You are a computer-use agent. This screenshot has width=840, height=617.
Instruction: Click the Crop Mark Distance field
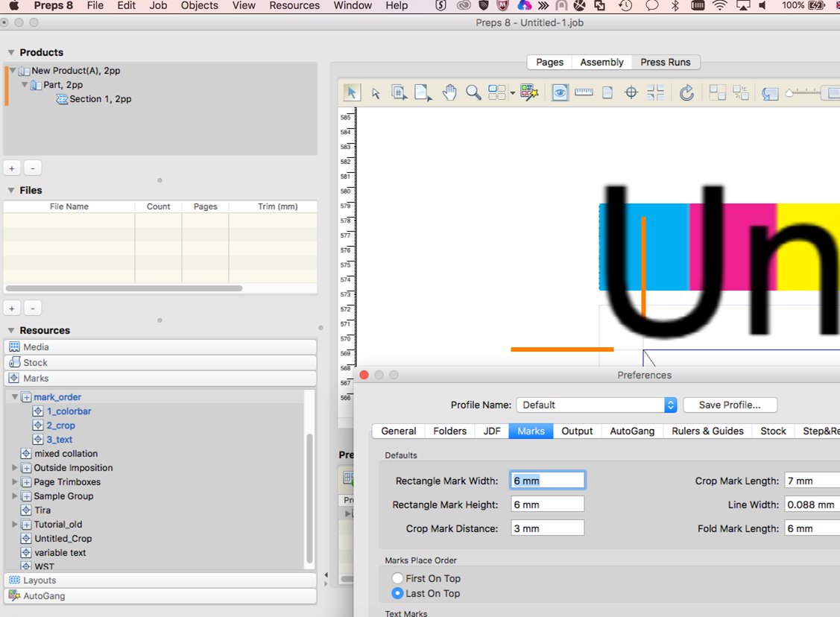tap(547, 528)
